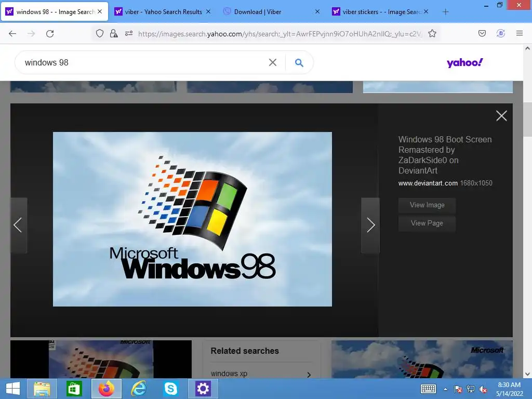Bookmark this page with the star

pos(432,34)
